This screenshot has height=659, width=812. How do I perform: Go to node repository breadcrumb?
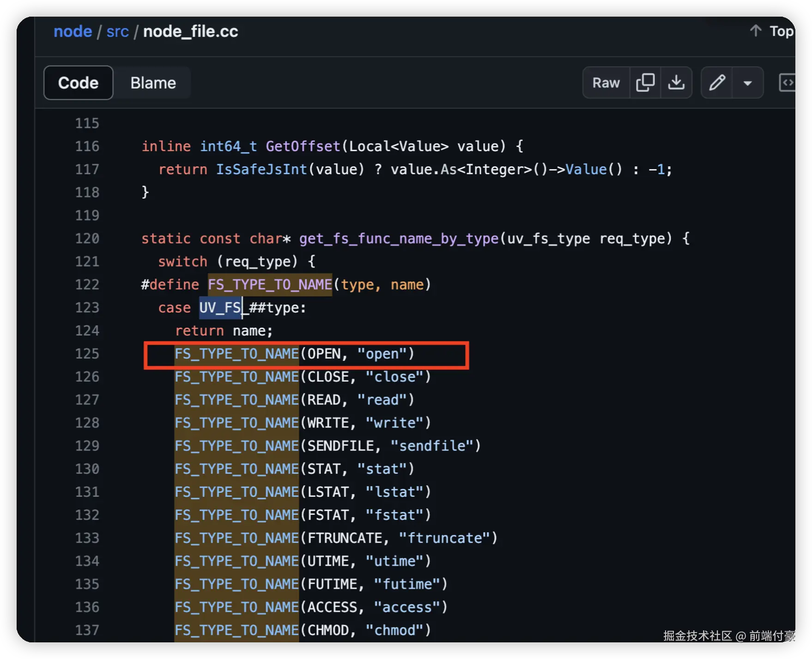(x=73, y=31)
